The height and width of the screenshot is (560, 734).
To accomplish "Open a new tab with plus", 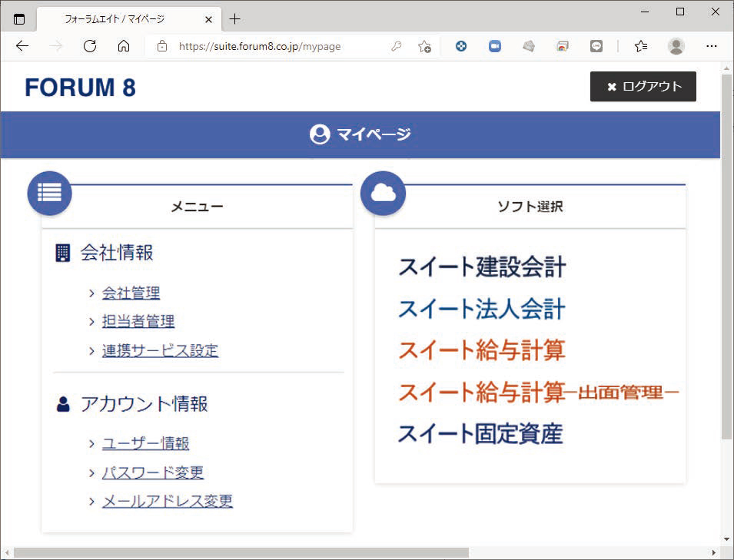I will (235, 18).
